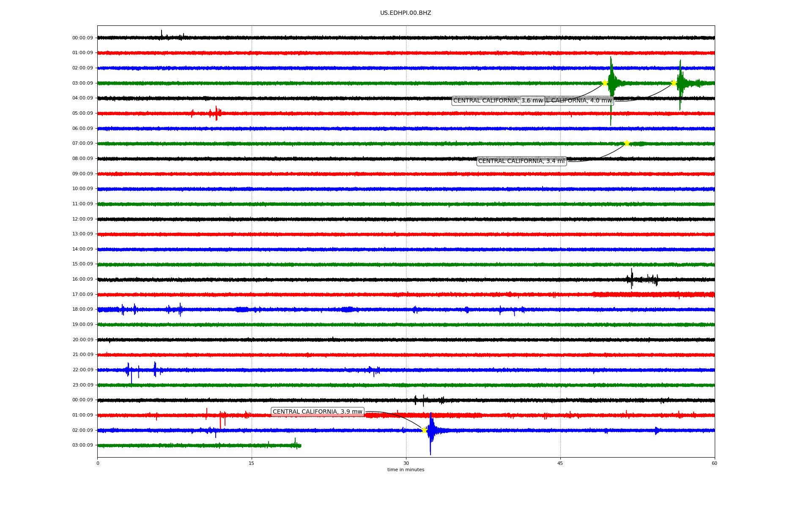Click the 23:00:09 row time label

(x=82, y=385)
